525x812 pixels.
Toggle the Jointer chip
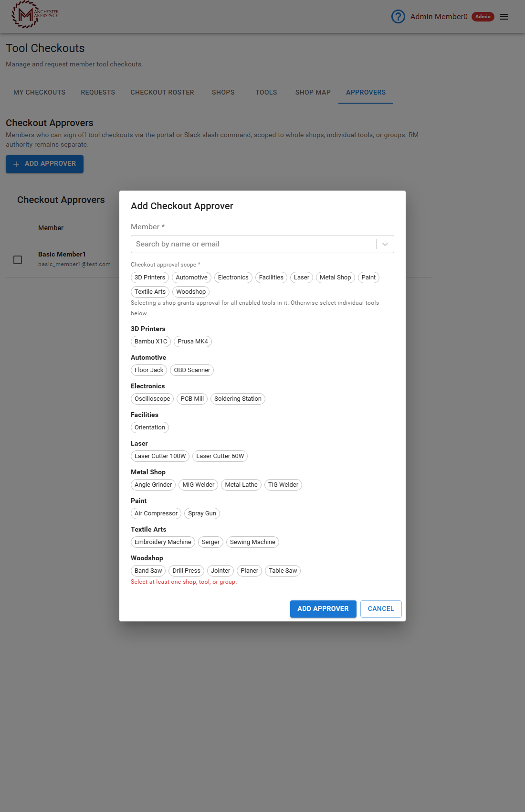220,571
